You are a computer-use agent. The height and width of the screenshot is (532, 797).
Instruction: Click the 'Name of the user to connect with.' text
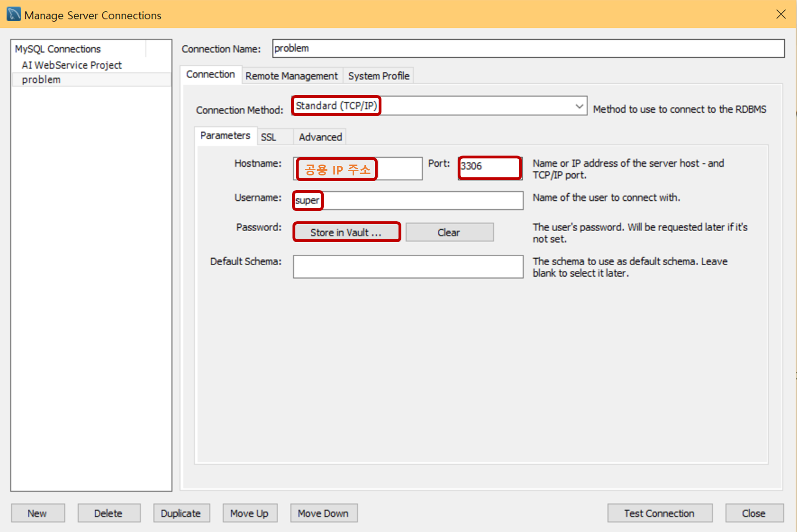[606, 198]
